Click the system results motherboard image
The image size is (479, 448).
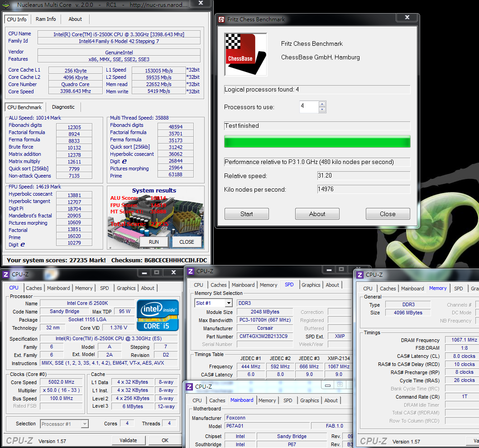point(155,217)
